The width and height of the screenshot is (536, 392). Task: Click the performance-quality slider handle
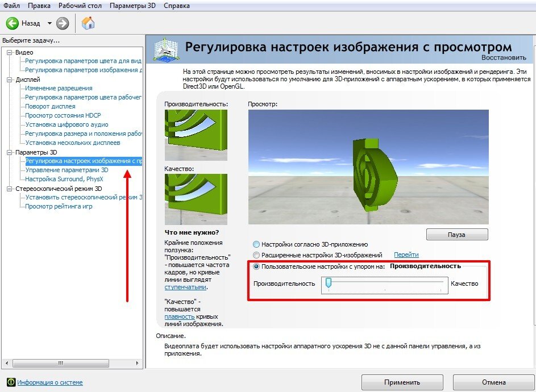(x=328, y=283)
